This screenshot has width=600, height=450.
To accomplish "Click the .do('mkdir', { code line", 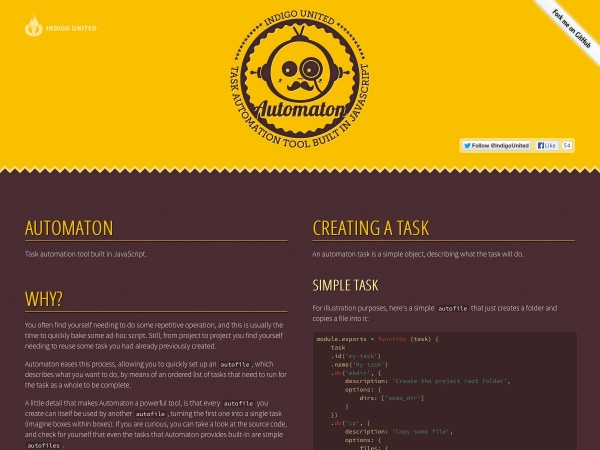I will 356,373.
